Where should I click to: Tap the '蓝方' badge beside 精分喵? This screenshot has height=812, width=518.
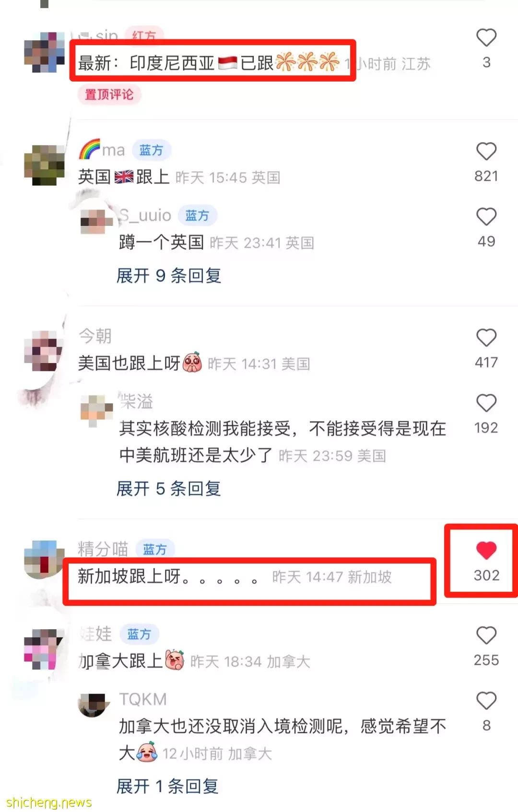click(x=155, y=549)
